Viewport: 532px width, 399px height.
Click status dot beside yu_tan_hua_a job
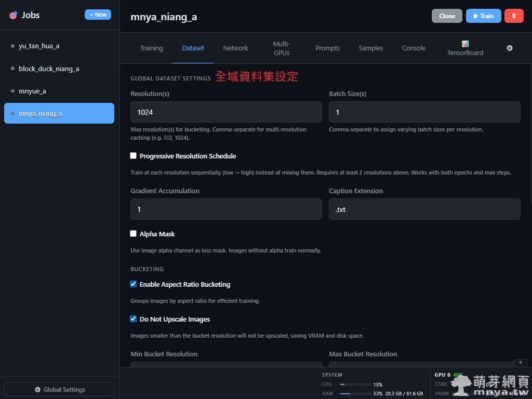(12, 46)
